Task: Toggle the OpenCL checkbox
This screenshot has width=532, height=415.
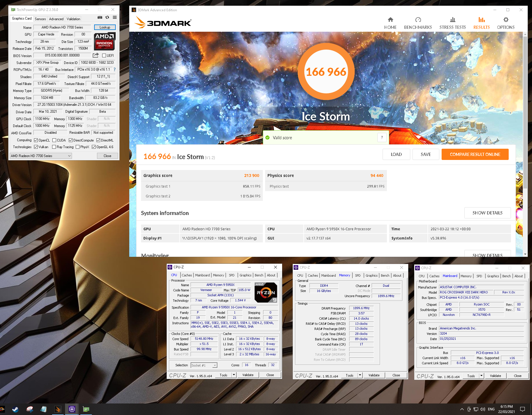Action: click(36, 140)
